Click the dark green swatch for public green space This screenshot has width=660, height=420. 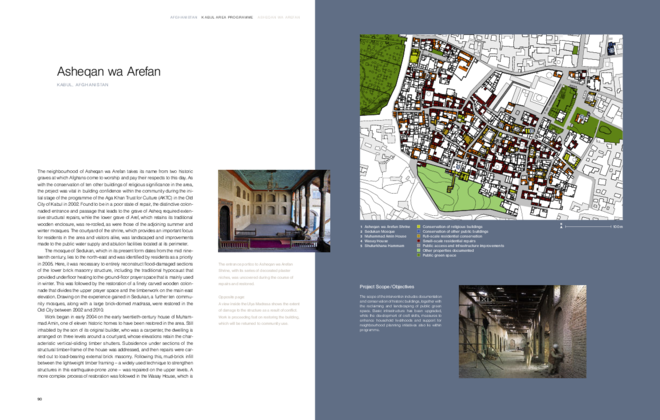coord(418,255)
